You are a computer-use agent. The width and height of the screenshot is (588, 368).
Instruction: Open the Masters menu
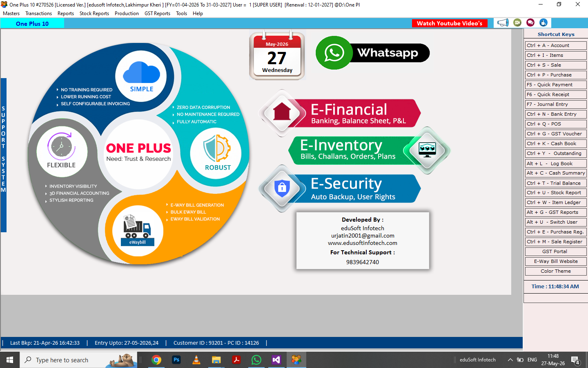[x=11, y=13]
